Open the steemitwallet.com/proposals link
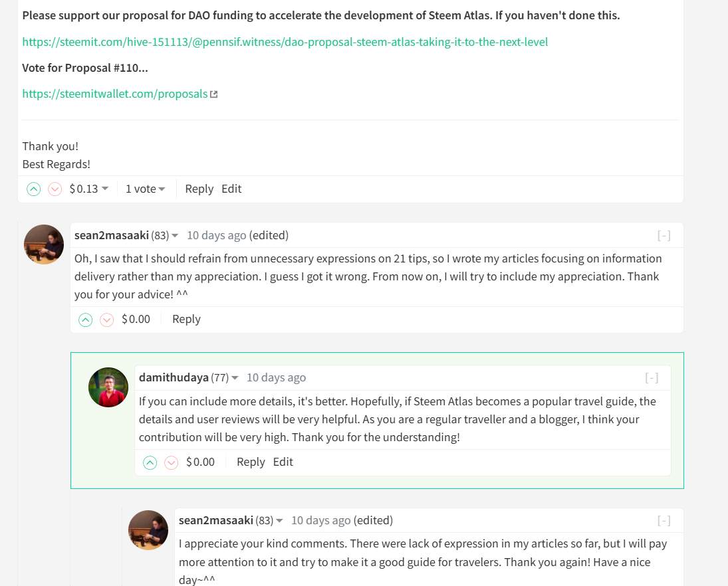The height and width of the screenshot is (586, 728). click(x=114, y=94)
